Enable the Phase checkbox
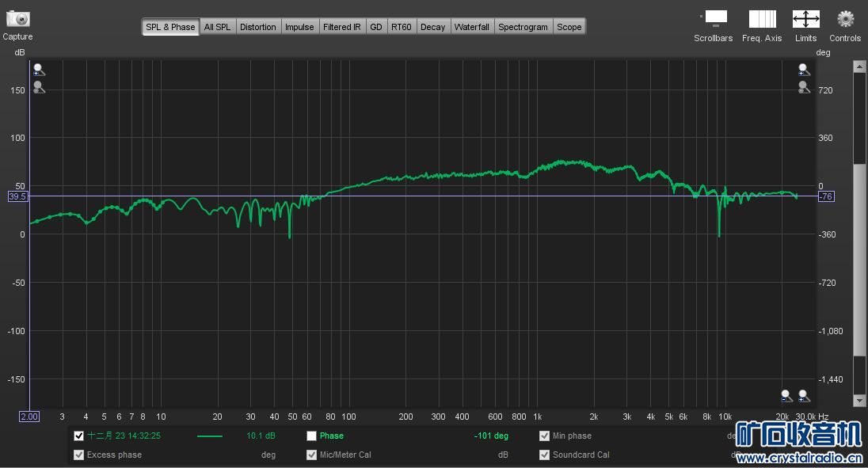The image size is (868, 468). pos(312,436)
